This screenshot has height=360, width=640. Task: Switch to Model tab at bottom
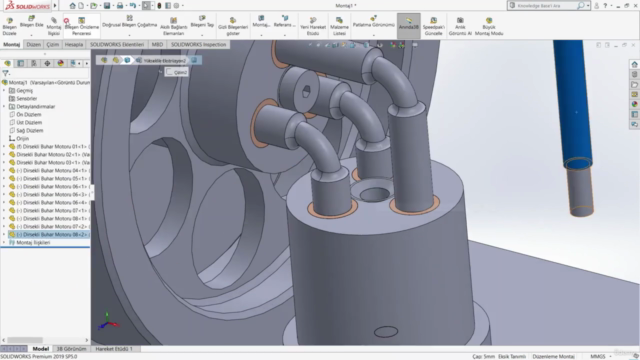pos(41,349)
